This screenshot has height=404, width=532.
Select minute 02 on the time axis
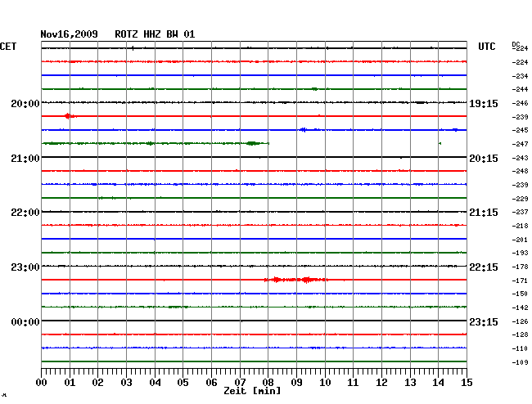point(97,383)
